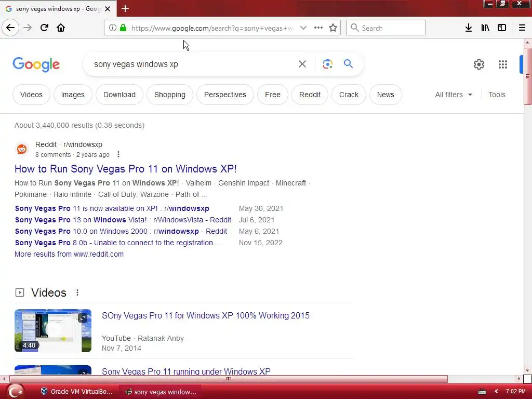Select the Free filter chip
Image resolution: width=532 pixels, height=399 pixels.
pos(273,95)
